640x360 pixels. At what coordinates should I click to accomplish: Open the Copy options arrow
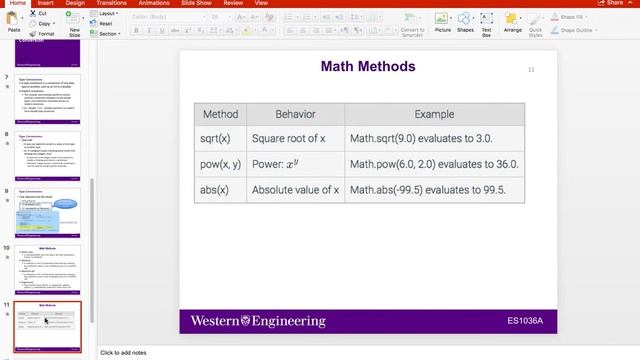(54, 24)
